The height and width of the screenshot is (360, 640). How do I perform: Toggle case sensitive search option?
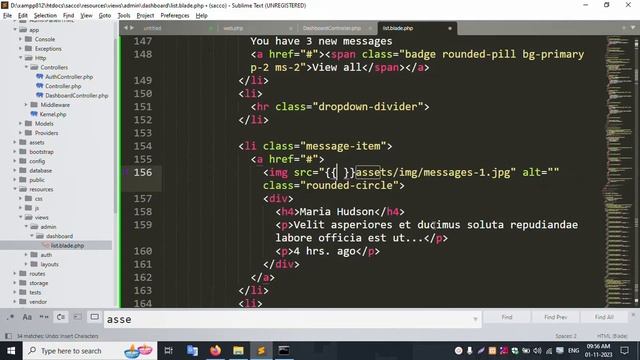(27, 317)
